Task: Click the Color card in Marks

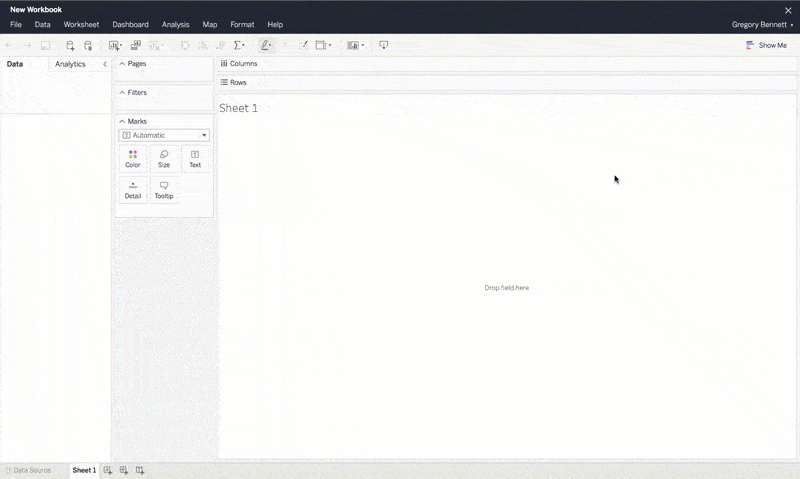Action: [133, 159]
